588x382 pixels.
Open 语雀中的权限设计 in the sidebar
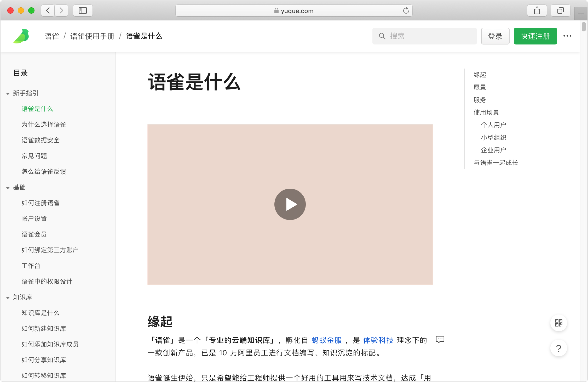click(x=47, y=282)
